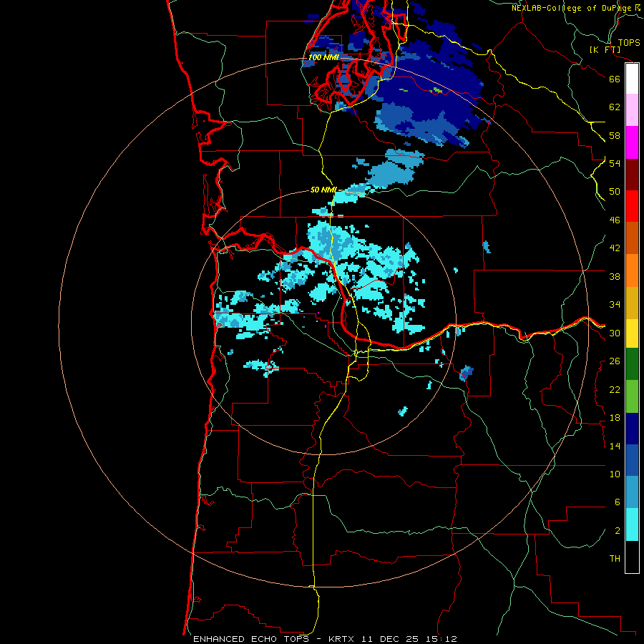
Task: Click the navy blue legend swatch
Action: click(632, 429)
